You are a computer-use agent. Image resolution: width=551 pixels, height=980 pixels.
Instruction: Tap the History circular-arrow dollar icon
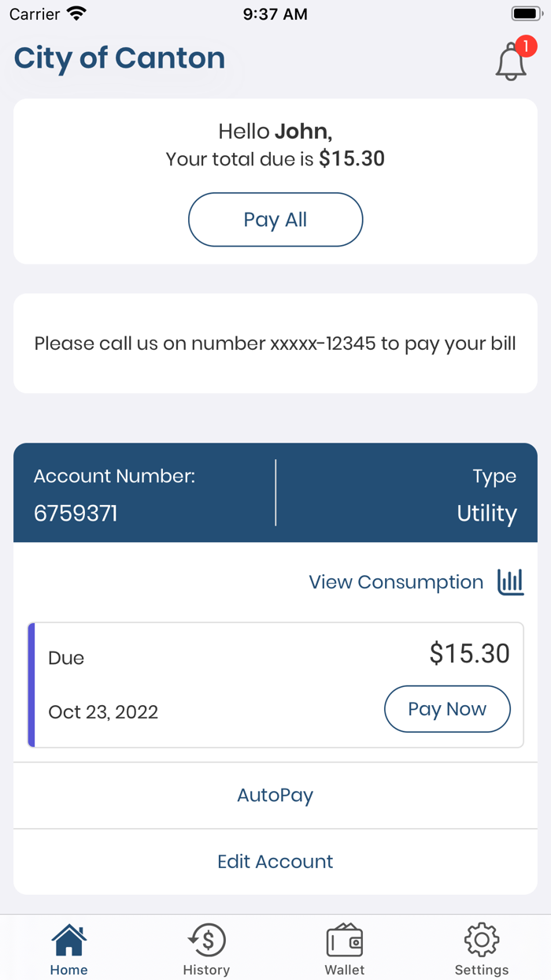(206, 939)
